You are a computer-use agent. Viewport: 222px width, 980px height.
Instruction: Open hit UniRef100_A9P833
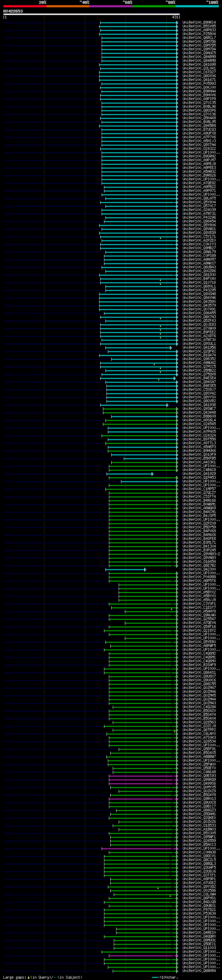199,30
